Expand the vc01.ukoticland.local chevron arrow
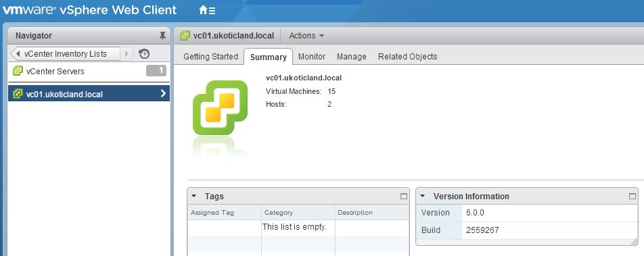The height and width of the screenshot is (256, 644). click(163, 94)
